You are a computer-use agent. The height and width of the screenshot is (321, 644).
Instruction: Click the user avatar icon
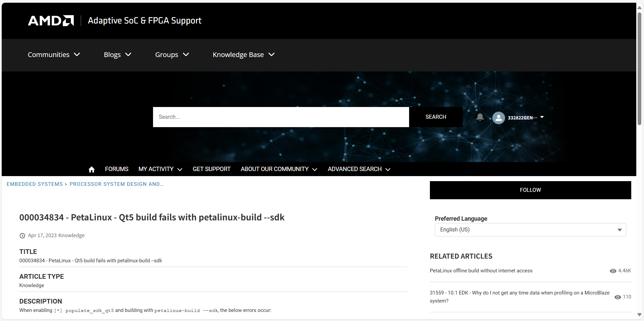(499, 118)
